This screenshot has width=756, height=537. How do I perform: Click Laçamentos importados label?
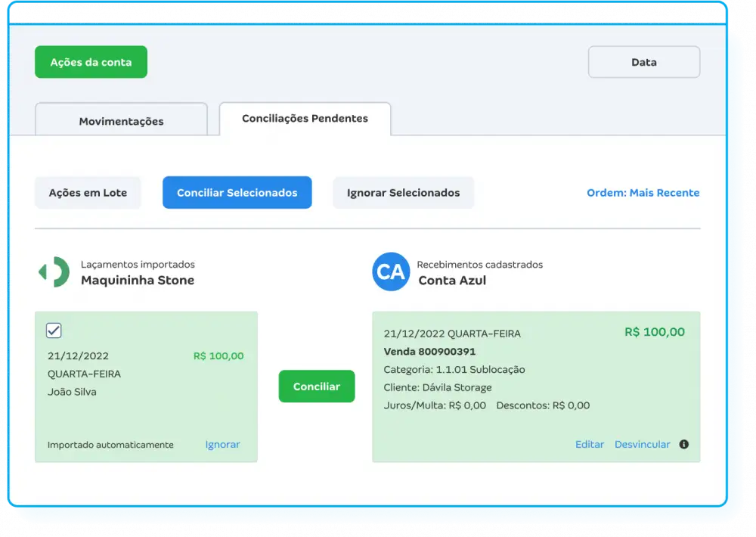138,265
